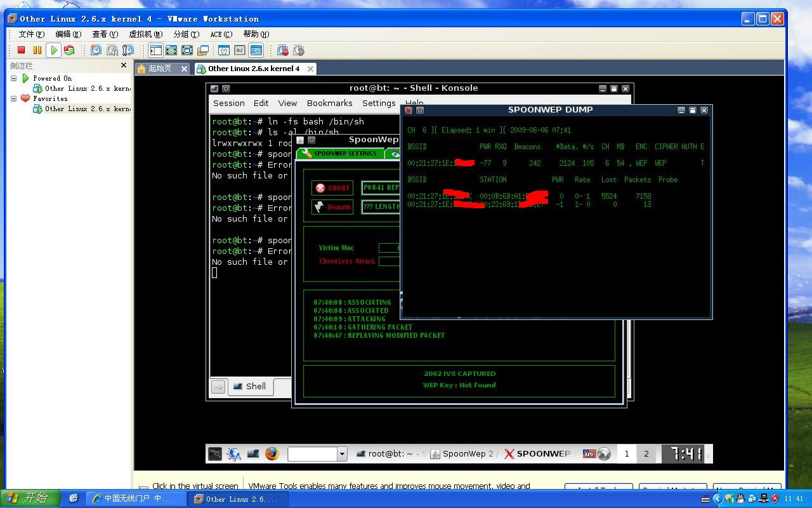
Task: Open the combo box arrow in BackTrack panel
Action: [x=342, y=453]
